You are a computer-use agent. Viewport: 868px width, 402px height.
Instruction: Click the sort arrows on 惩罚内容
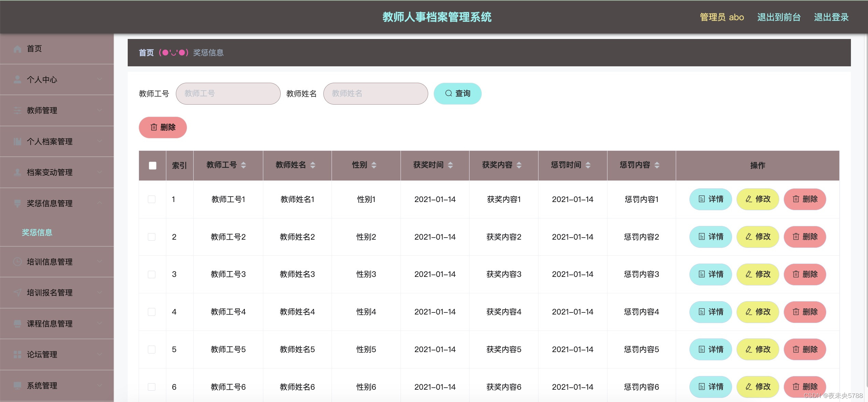click(x=657, y=165)
